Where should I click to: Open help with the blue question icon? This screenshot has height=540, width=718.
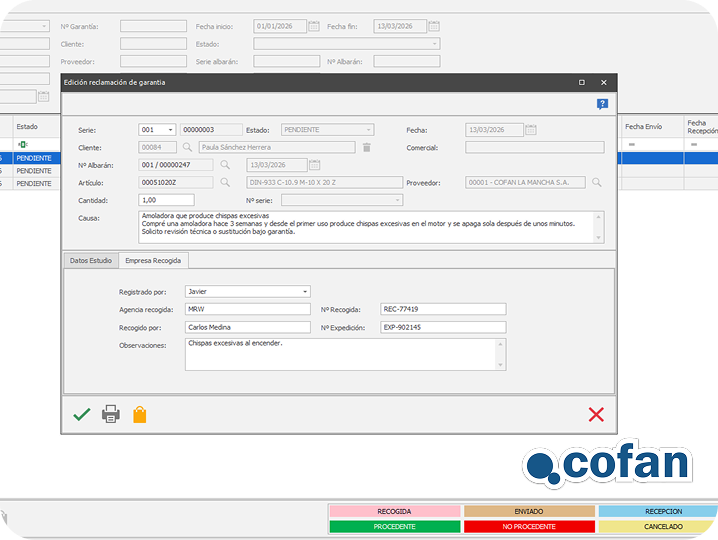(x=602, y=104)
